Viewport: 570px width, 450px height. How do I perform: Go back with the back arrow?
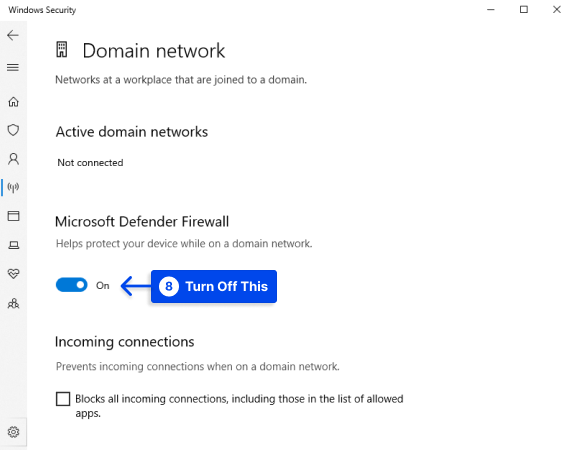click(x=13, y=35)
